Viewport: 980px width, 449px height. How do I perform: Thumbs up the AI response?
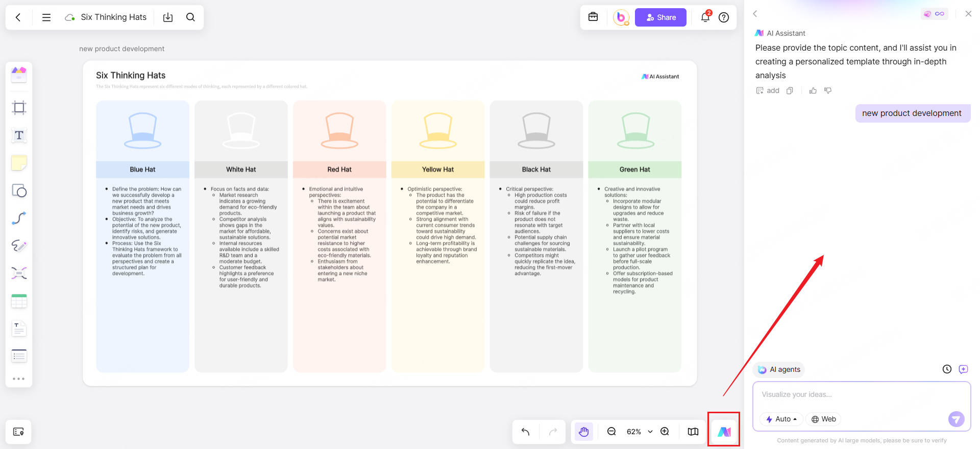click(813, 90)
